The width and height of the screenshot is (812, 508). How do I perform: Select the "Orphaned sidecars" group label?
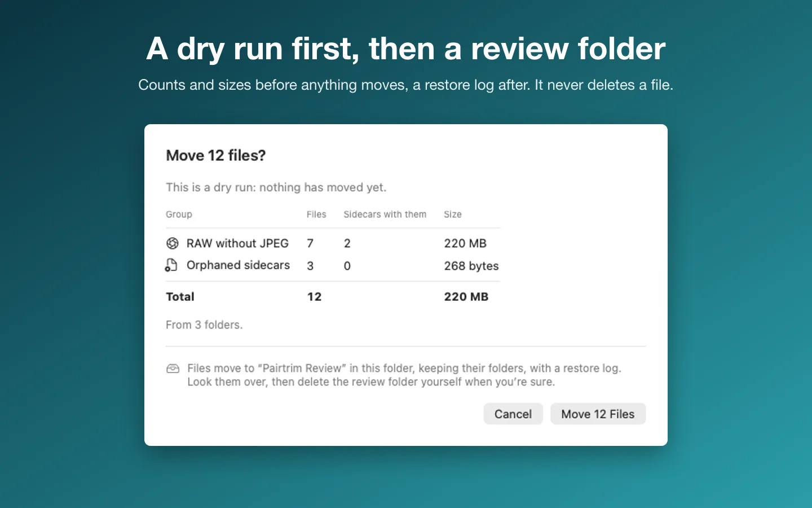[238, 265]
